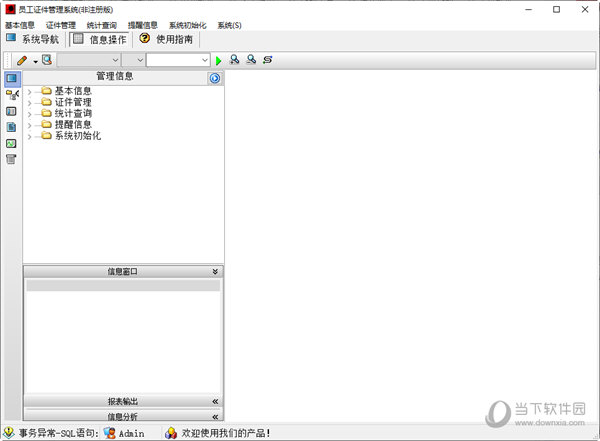Minimize the application window

point(529,9)
